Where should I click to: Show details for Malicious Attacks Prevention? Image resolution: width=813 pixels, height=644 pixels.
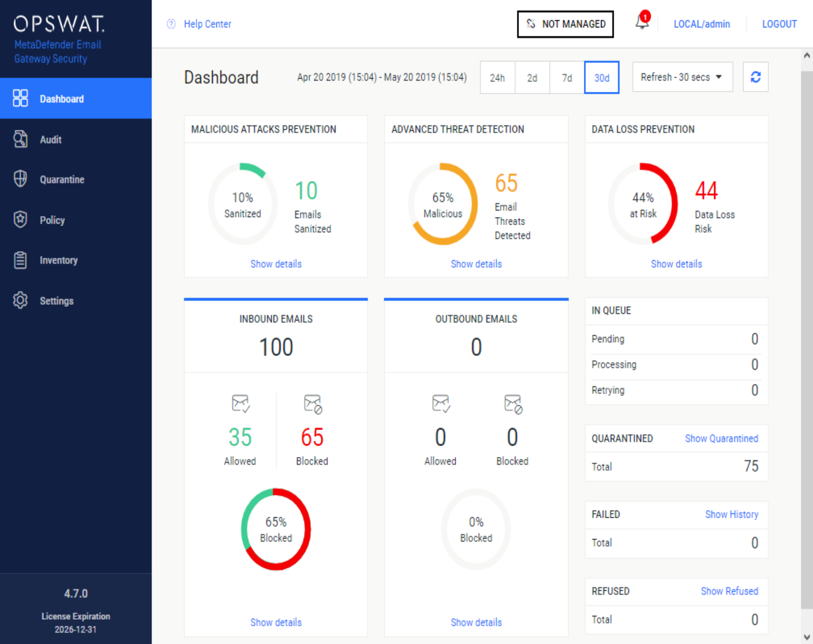(x=276, y=264)
